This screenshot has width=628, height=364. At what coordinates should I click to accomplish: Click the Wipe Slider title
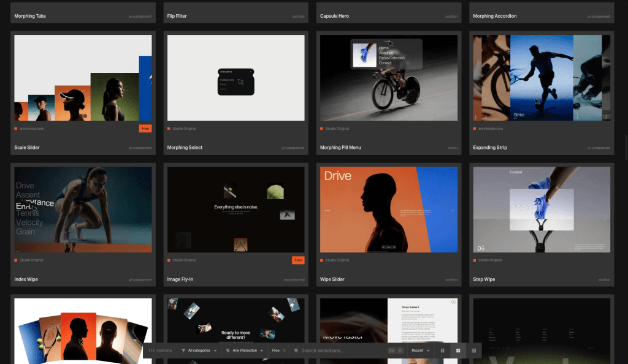tap(332, 279)
